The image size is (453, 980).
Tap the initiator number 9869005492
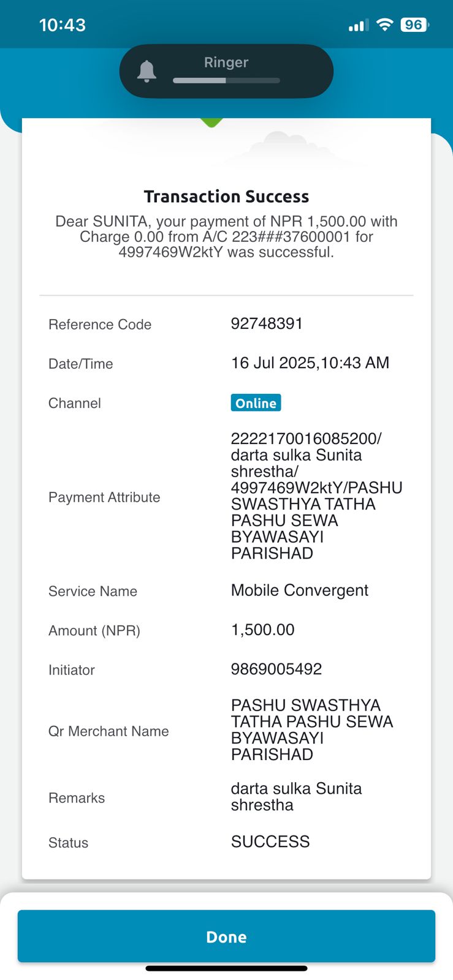click(276, 669)
